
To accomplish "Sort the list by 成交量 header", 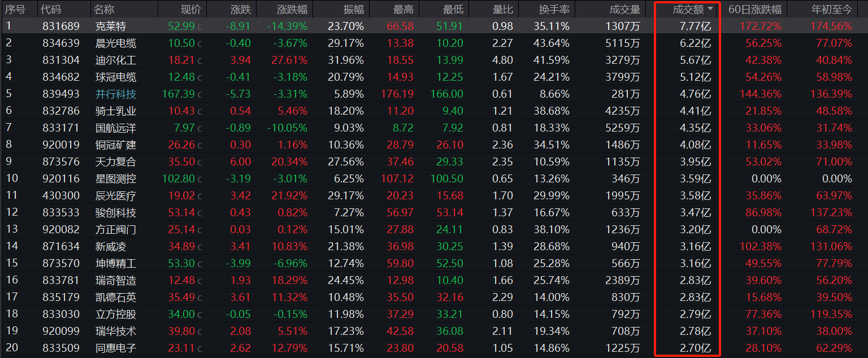I will coord(625,10).
